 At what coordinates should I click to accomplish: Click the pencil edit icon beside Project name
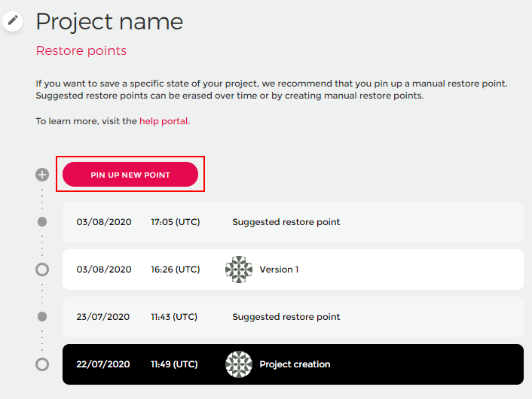coord(13,20)
